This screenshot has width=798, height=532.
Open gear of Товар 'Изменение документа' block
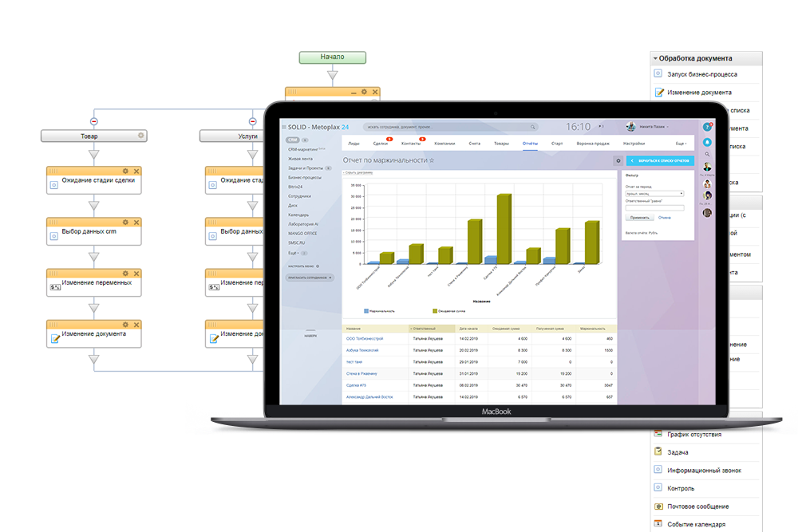point(125,325)
